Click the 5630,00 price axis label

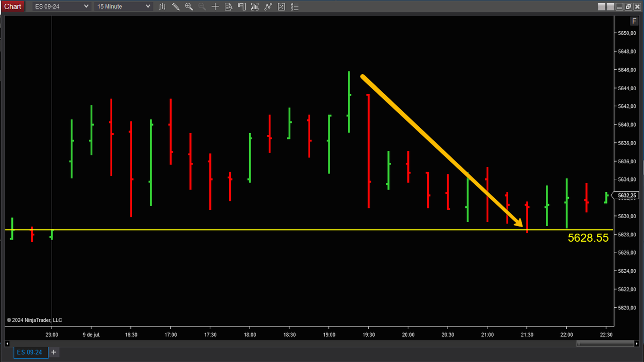pos(626,216)
